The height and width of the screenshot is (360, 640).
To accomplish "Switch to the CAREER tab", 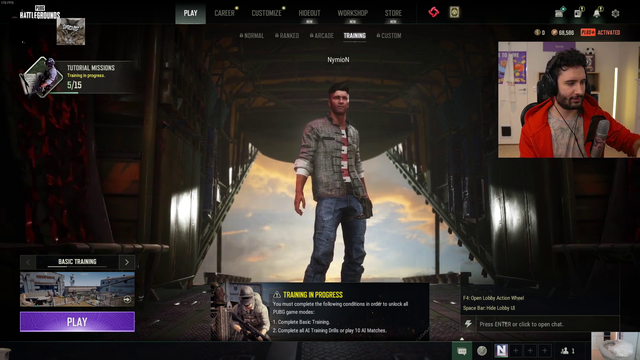I will pyautogui.click(x=224, y=13).
